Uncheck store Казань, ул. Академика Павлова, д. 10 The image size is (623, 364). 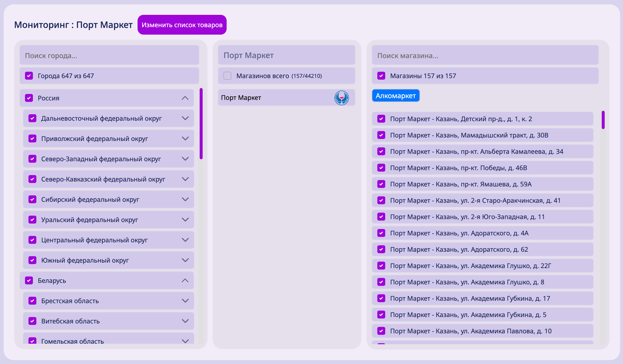tap(381, 331)
